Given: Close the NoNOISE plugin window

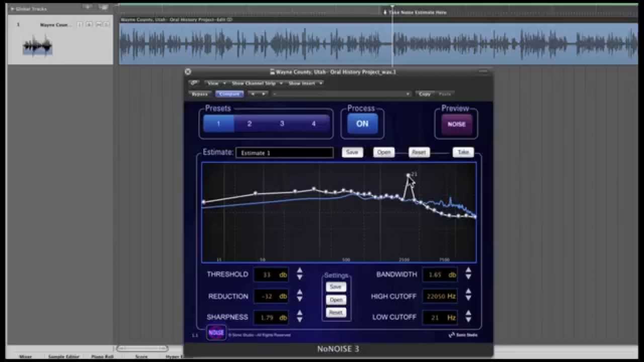Looking at the screenshot, I should click(188, 72).
